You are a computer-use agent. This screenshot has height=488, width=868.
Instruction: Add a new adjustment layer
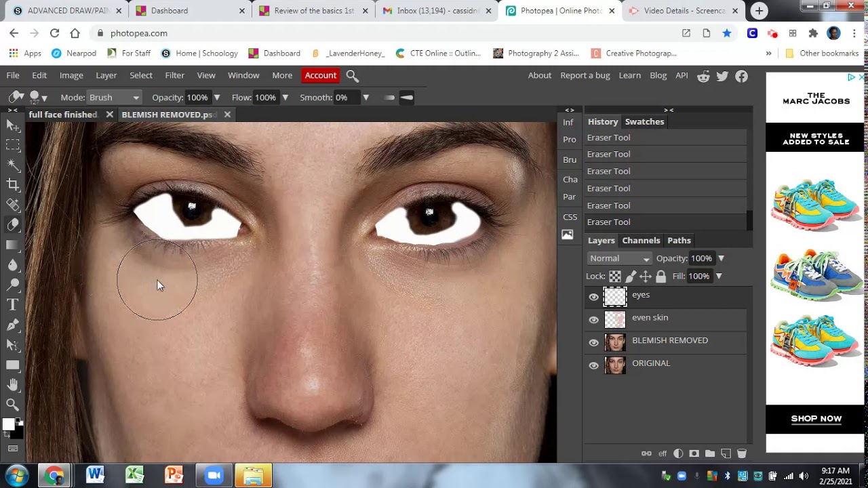pyautogui.click(x=678, y=453)
